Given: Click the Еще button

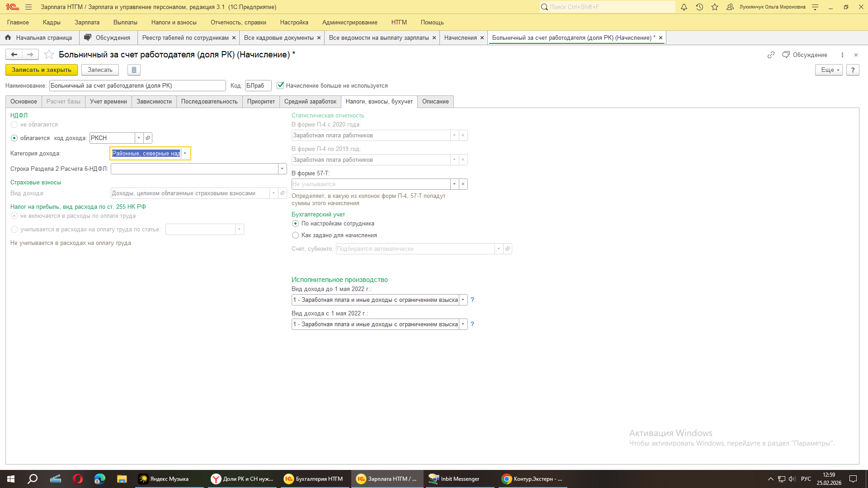Looking at the screenshot, I should (x=828, y=70).
